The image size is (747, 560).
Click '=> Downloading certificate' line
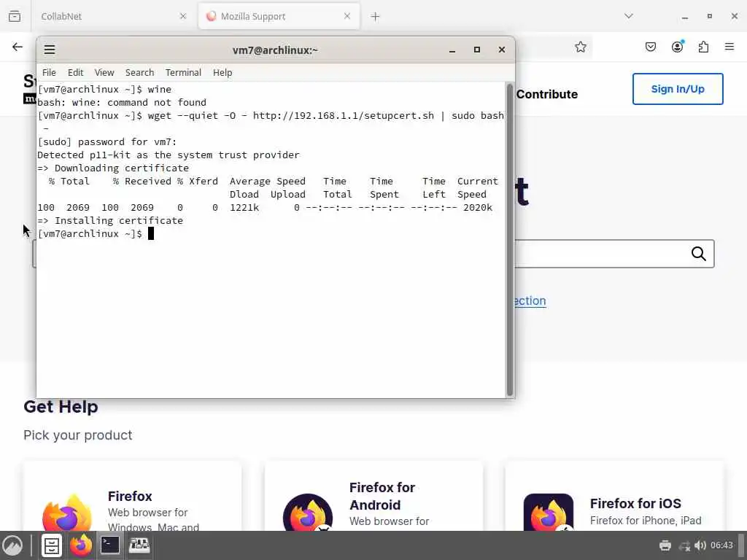(113, 168)
